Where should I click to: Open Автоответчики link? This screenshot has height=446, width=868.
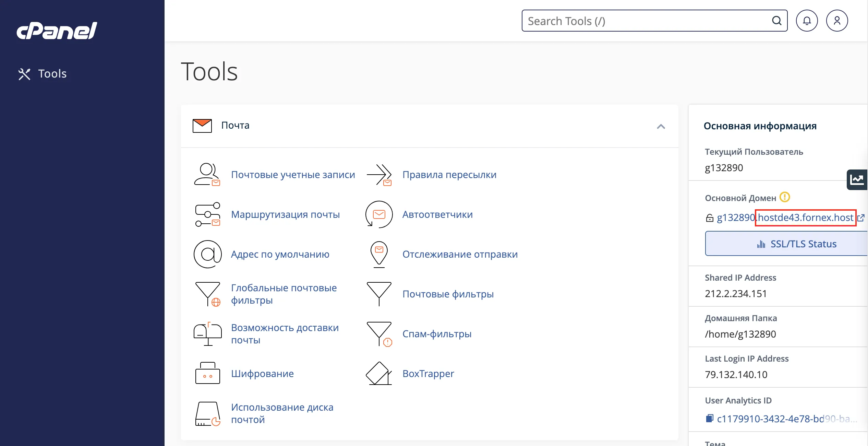pyautogui.click(x=437, y=214)
